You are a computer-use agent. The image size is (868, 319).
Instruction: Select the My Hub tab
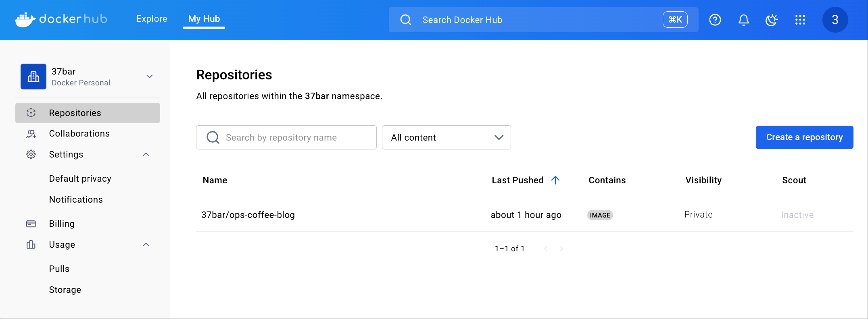click(204, 19)
